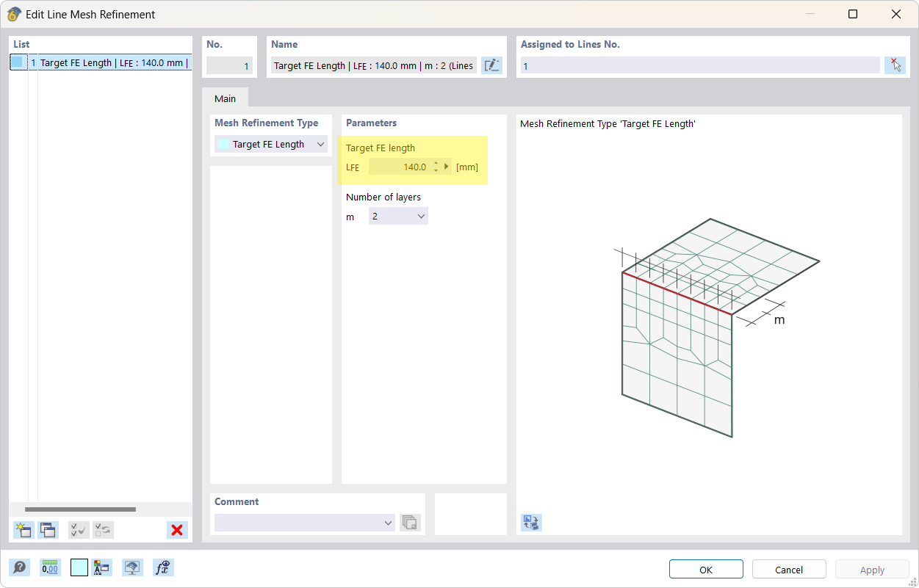Switch to the Main tab
919x588 pixels.
[226, 98]
